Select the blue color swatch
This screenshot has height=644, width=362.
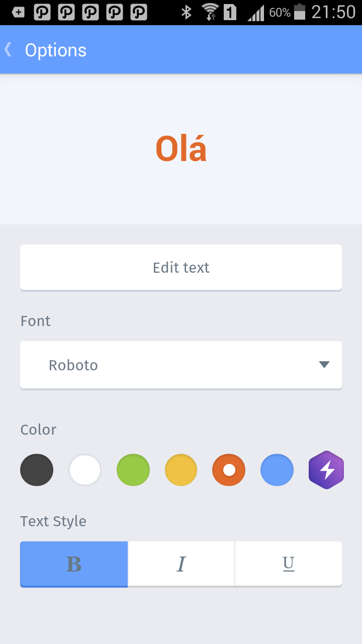point(277,470)
